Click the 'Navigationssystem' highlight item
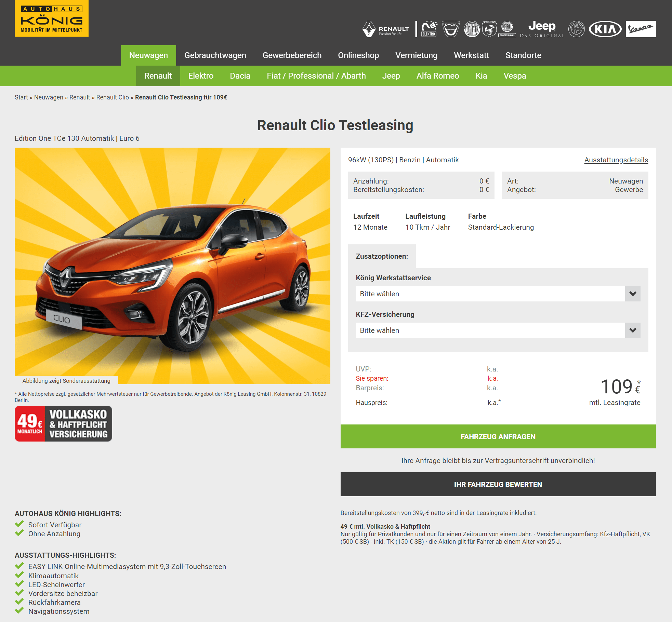Image resolution: width=672 pixels, height=622 pixels. pyautogui.click(x=59, y=611)
